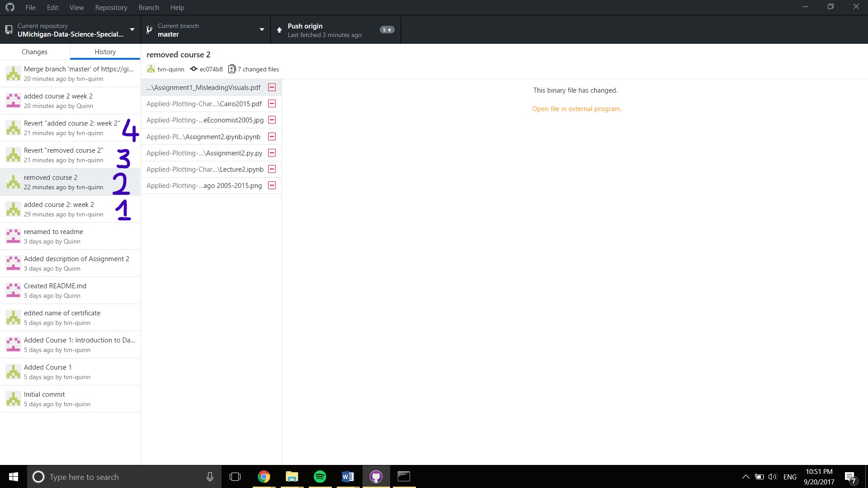The width and height of the screenshot is (868, 488).
Task: Switch to the Changes tab
Action: pyautogui.click(x=35, y=52)
